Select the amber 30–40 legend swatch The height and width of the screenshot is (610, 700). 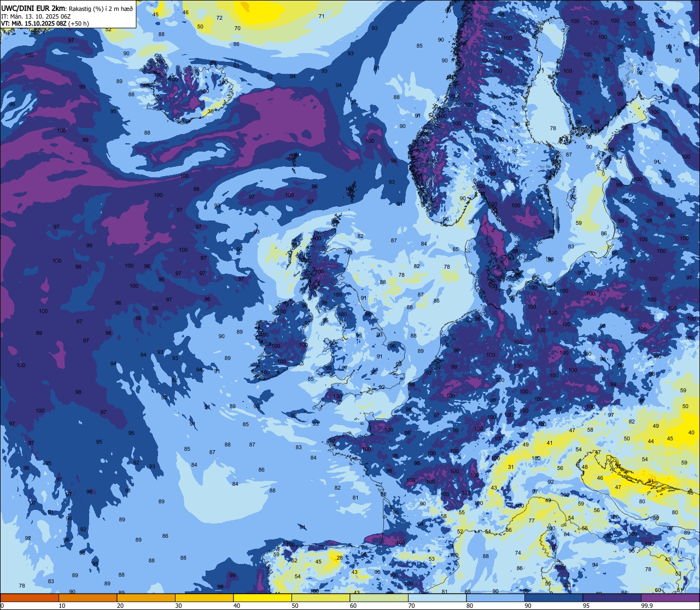point(204,597)
